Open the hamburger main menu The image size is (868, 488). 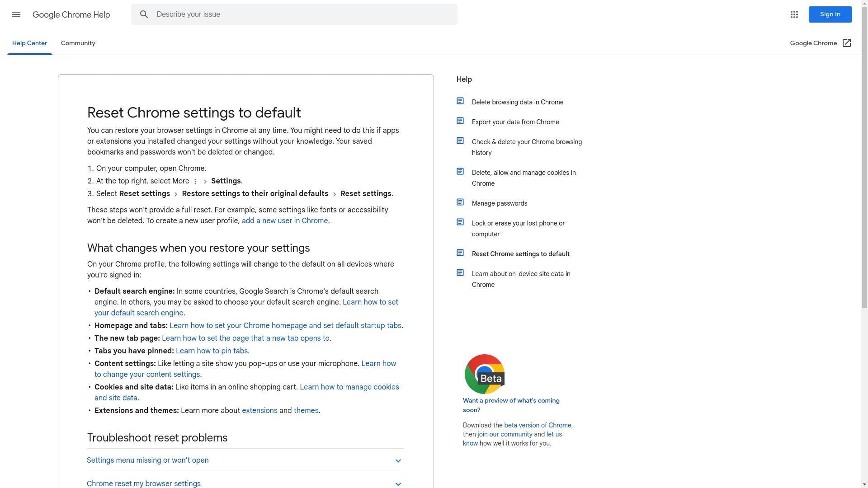16,14
